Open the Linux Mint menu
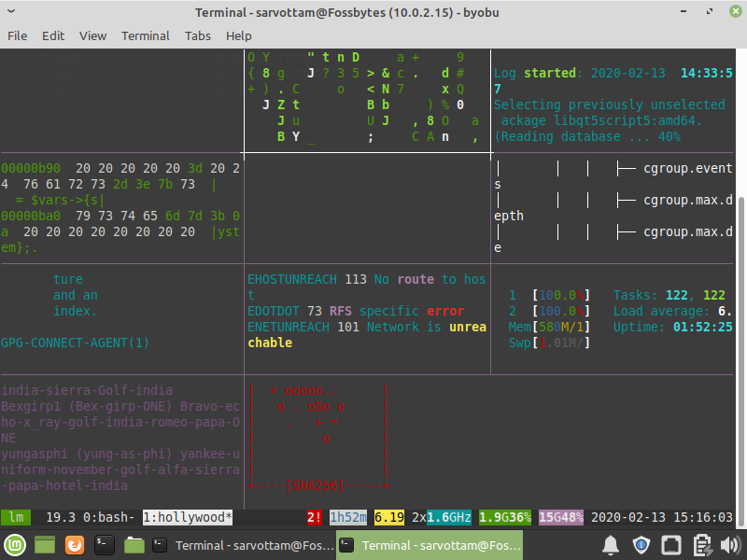The height and width of the screenshot is (560, 747). pos(13,545)
